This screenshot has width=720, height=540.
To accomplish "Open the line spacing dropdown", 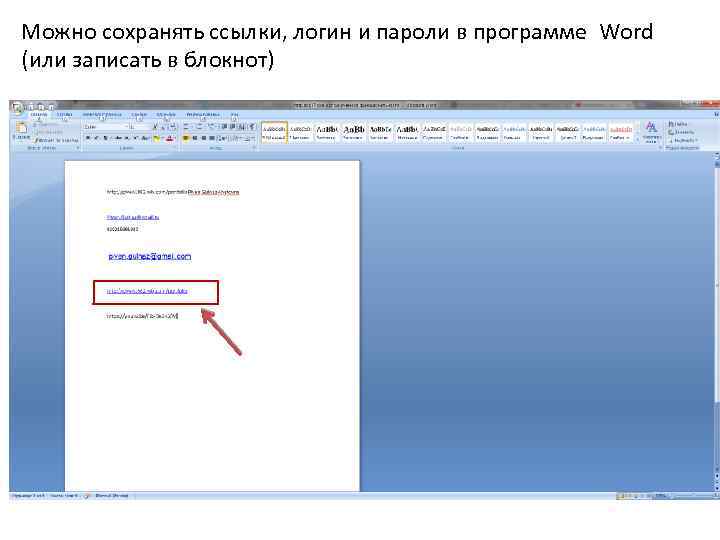I will coord(221,138).
